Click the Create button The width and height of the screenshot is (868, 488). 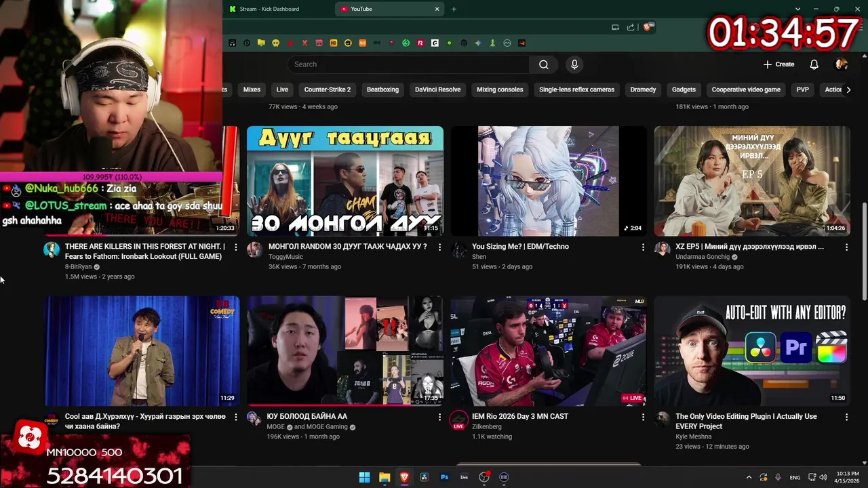778,64
